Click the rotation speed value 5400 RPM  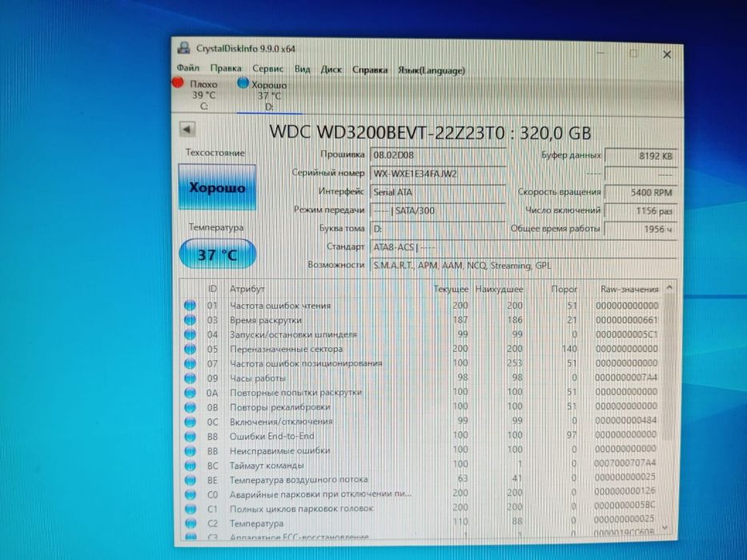641,192
